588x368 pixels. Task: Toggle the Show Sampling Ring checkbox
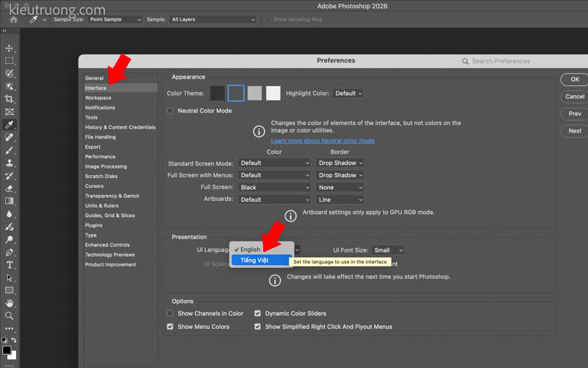267,20
